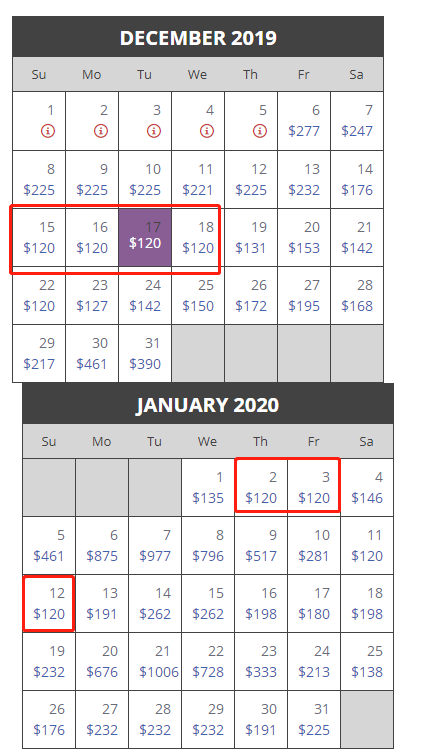Select December 22 for $120
The width and height of the screenshot is (423, 754).
[39, 295]
